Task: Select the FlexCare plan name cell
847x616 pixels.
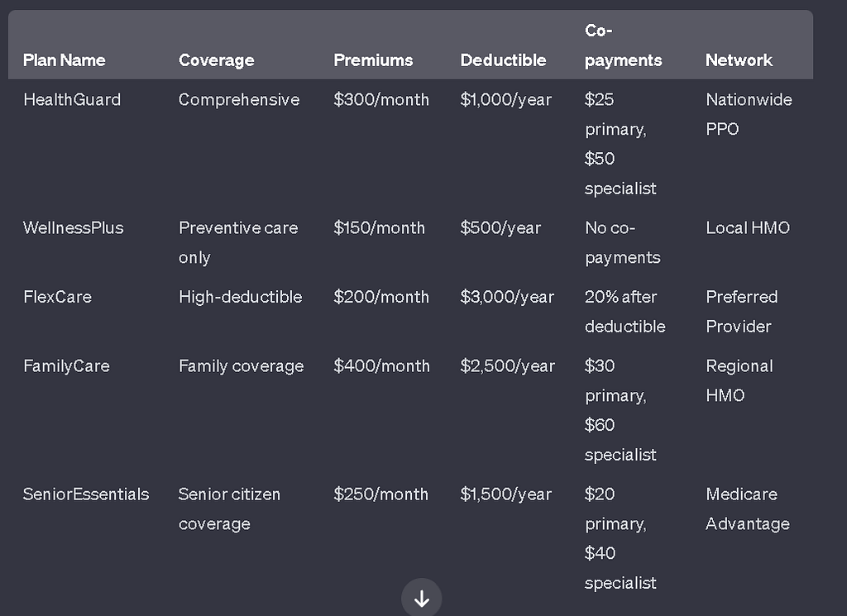Action: point(57,297)
